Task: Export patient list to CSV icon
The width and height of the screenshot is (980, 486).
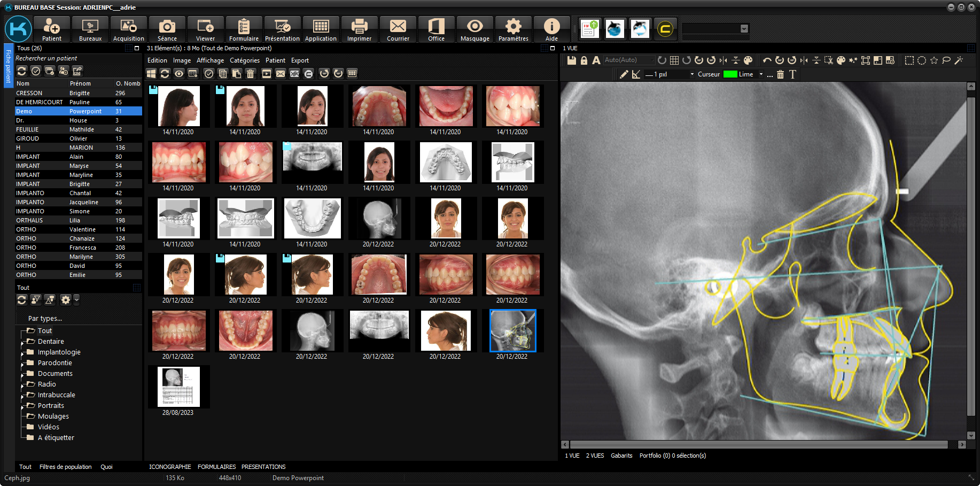Action: coord(77,71)
